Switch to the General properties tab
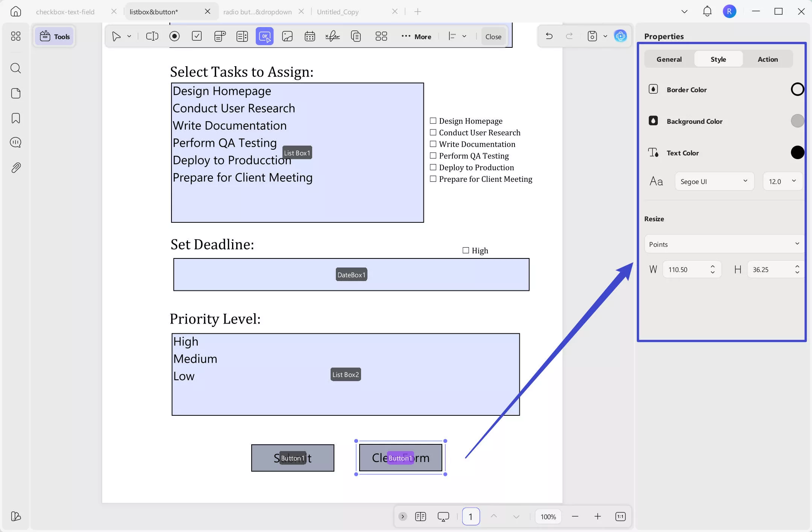This screenshot has width=812, height=532. coord(669,59)
